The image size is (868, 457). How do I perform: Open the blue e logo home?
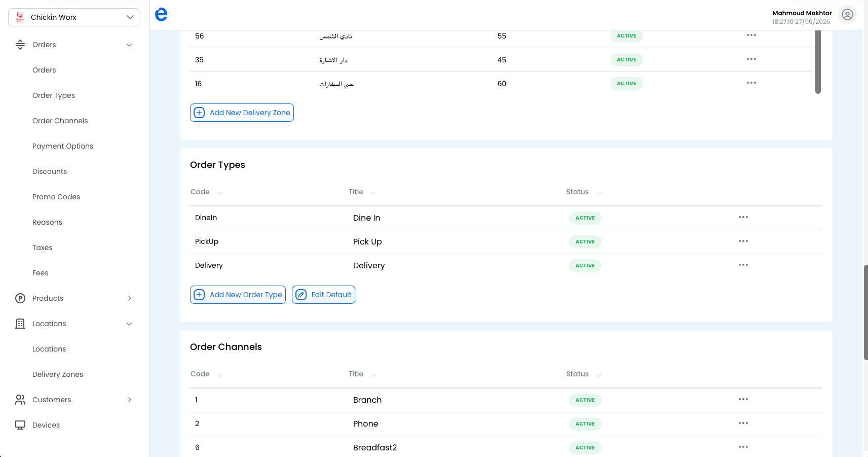(161, 15)
